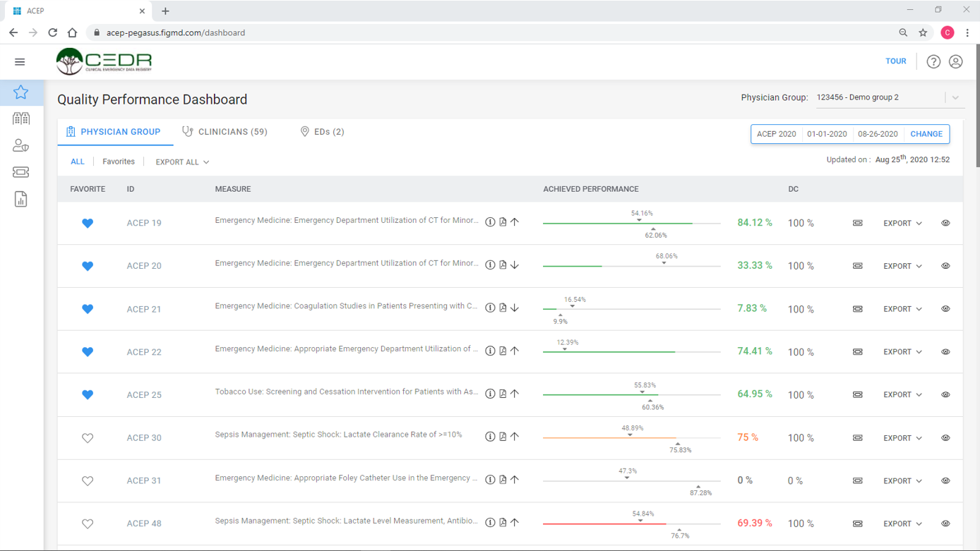Toggle the eye icon for ACEP 48
Screen dimensions: 980x551
pyautogui.click(x=945, y=523)
